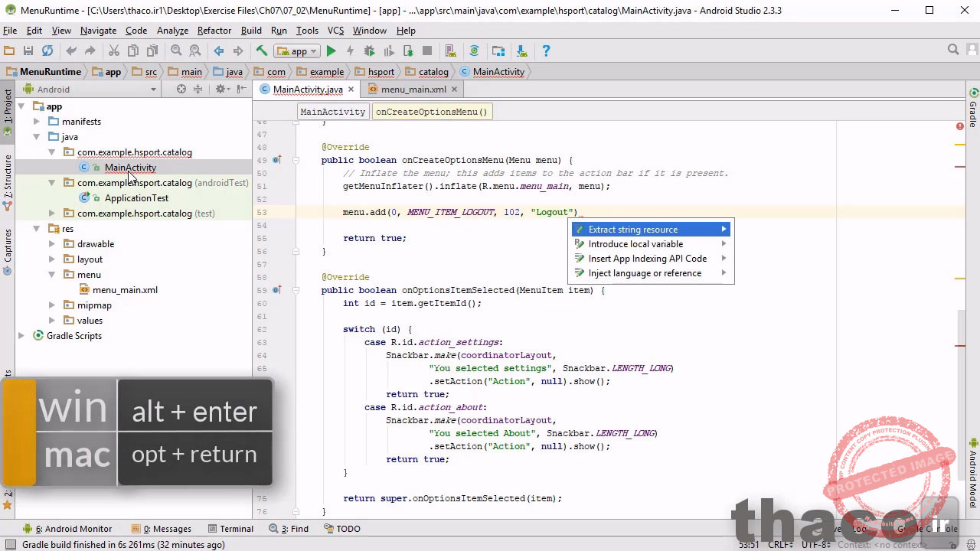980x551 pixels.
Task: Click the Help question mark icon
Action: point(546,51)
